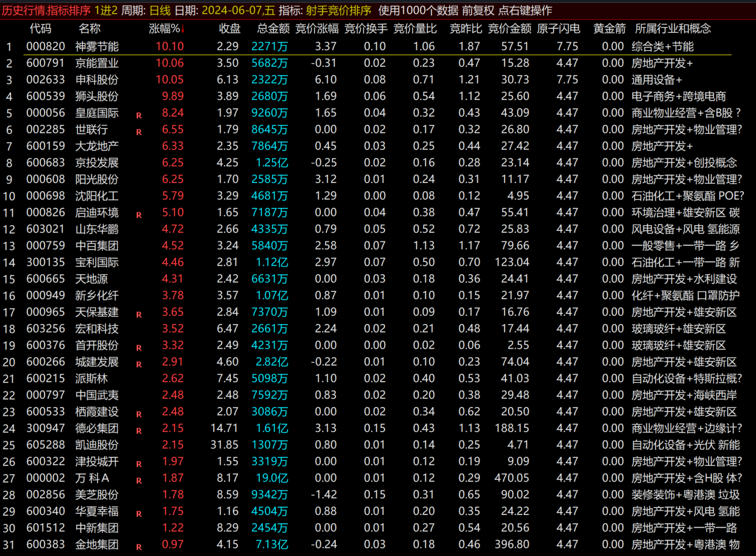Click the R marker beside 世联行

[139, 132]
